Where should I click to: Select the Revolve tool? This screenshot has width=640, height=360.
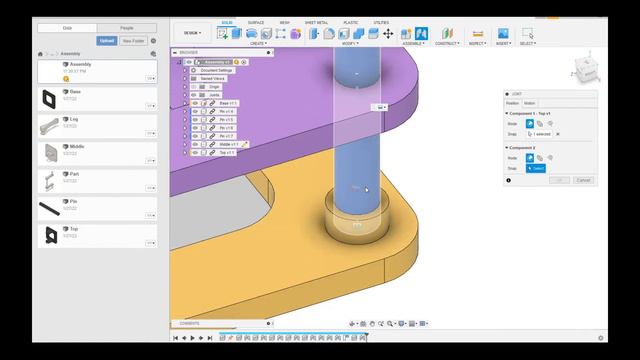coord(251,33)
